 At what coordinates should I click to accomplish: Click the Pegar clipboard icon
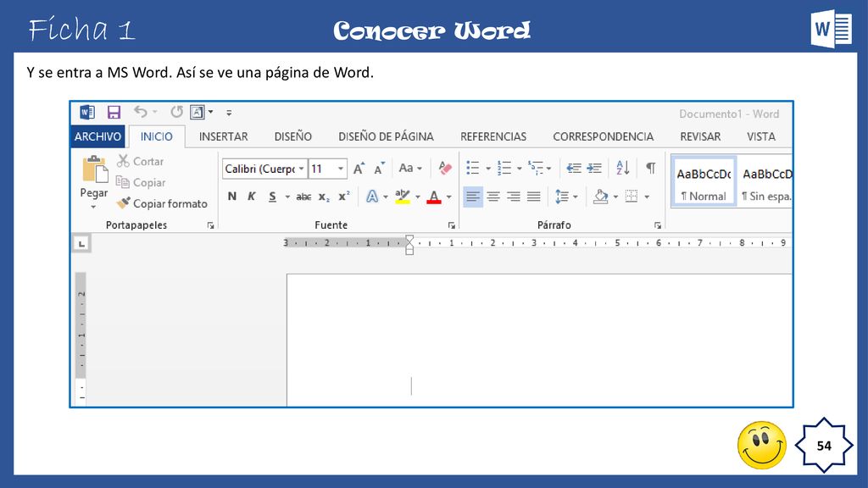(95, 169)
